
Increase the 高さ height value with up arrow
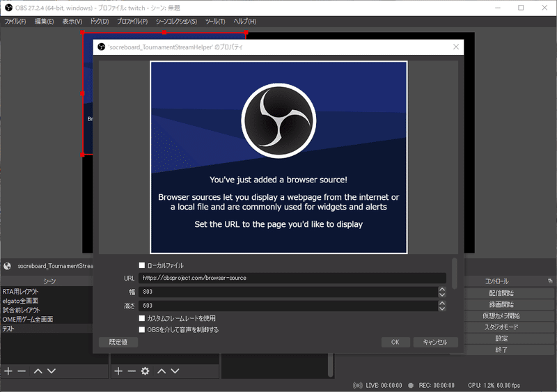coord(442,303)
